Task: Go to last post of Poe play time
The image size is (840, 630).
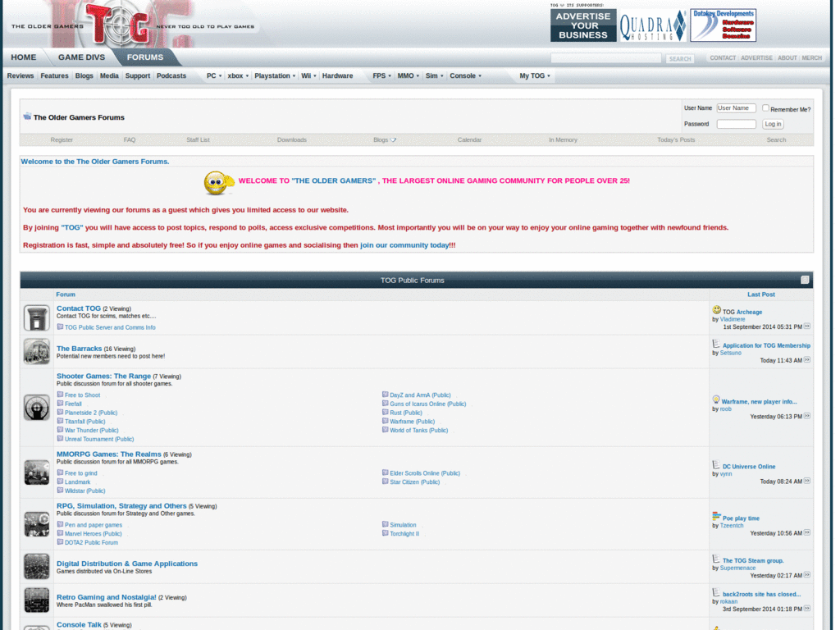Action: 807,532
